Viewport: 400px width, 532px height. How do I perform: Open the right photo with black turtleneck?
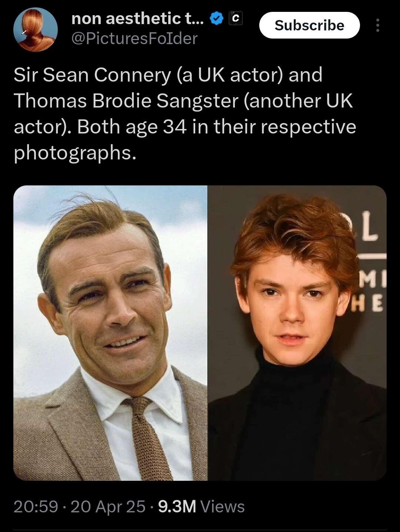coord(297,333)
